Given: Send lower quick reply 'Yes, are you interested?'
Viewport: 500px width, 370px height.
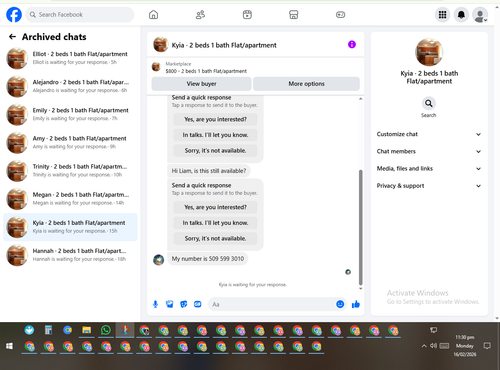Looking at the screenshot, I should [215, 207].
